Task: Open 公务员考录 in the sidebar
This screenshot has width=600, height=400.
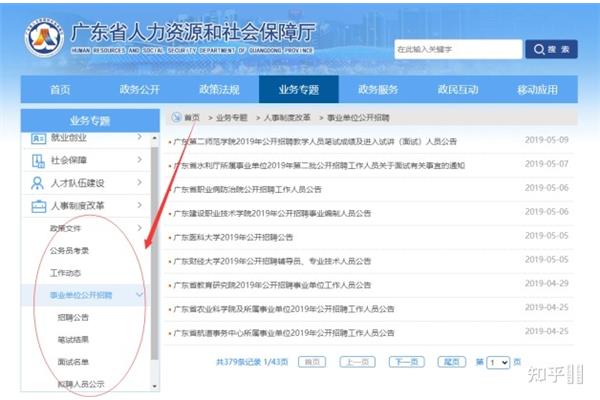Action: click(x=69, y=251)
